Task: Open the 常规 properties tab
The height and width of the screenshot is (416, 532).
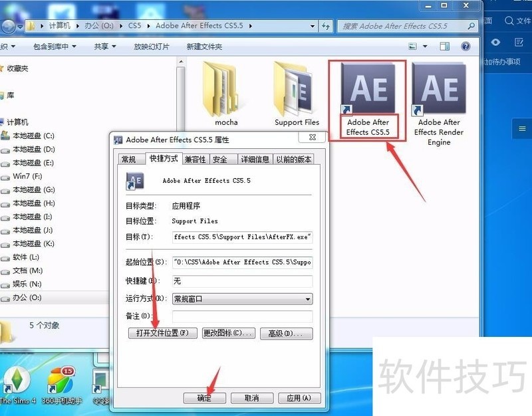Action: click(x=128, y=159)
